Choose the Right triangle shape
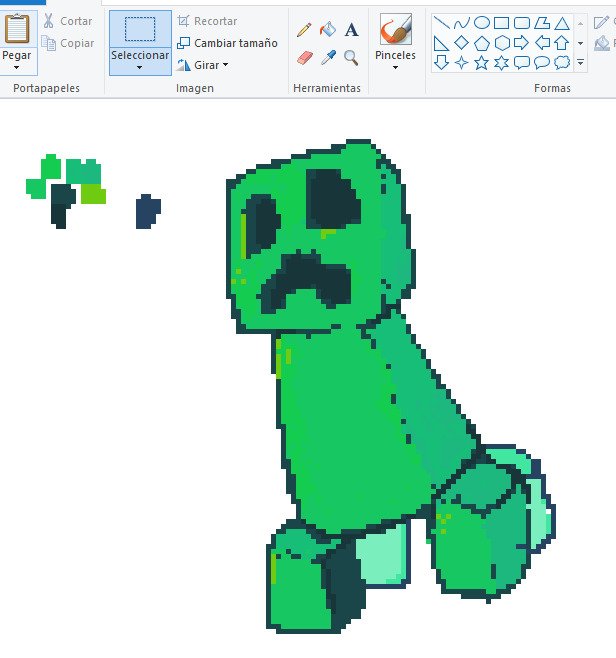Viewport: 616px width, 658px height. click(441, 43)
